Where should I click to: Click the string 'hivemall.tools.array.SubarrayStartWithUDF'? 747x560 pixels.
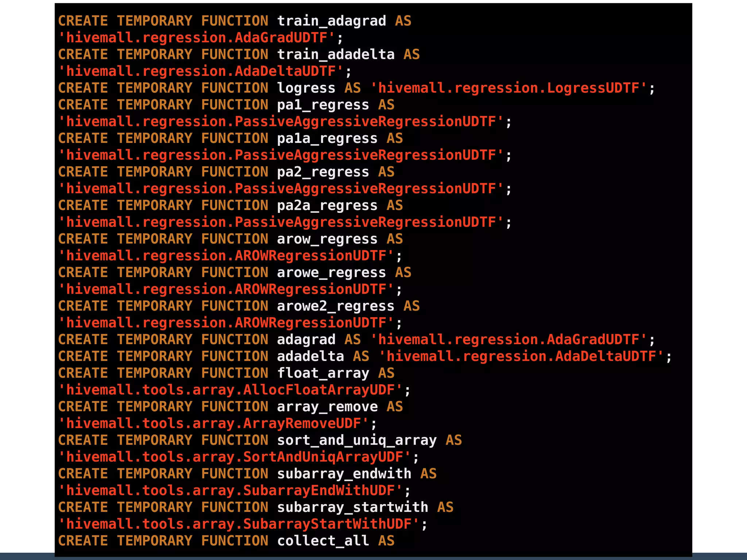[x=239, y=524]
